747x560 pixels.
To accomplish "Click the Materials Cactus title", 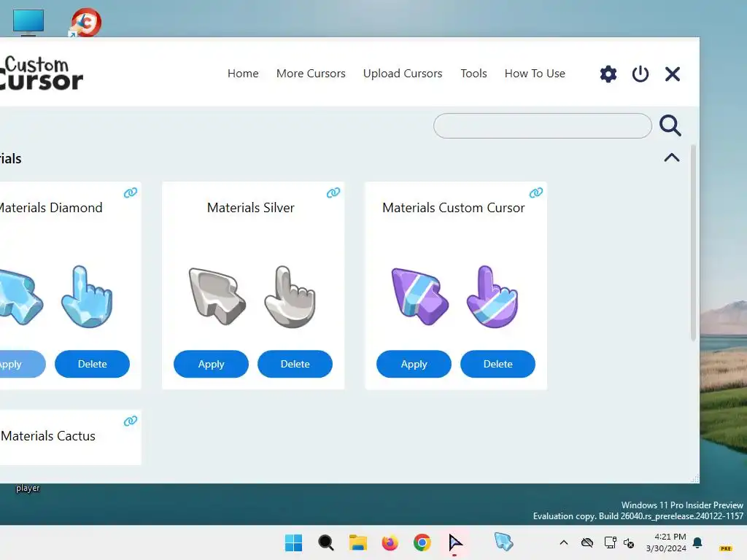I will tap(47, 436).
